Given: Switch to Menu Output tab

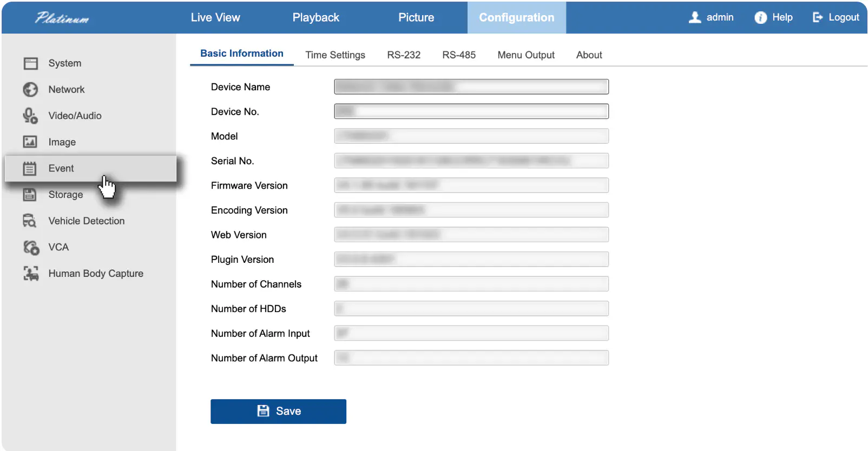Looking at the screenshot, I should pos(526,55).
